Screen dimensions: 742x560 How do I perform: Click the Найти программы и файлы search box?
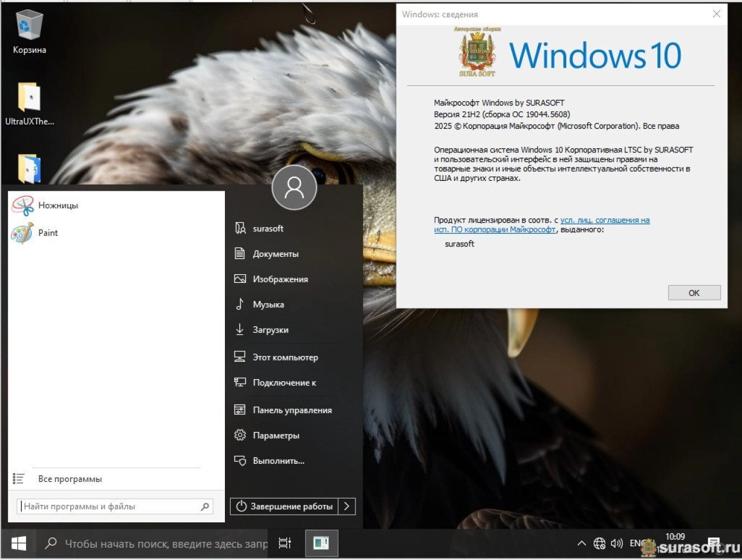tap(115, 506)
